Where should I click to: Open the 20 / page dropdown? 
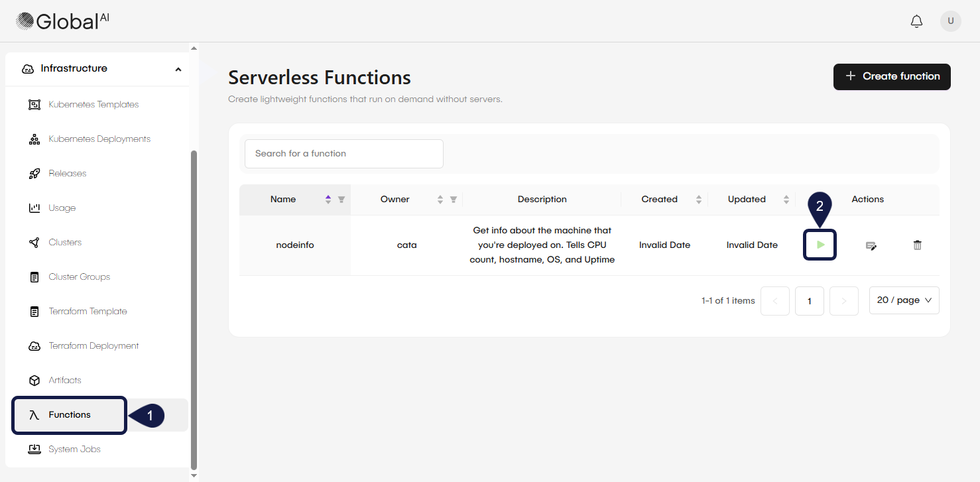click(904, 300)
